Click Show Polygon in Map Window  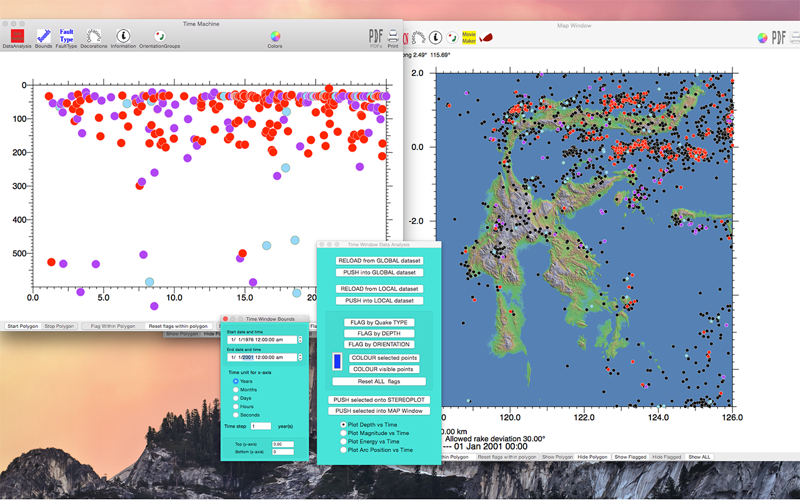click(557, 457)
